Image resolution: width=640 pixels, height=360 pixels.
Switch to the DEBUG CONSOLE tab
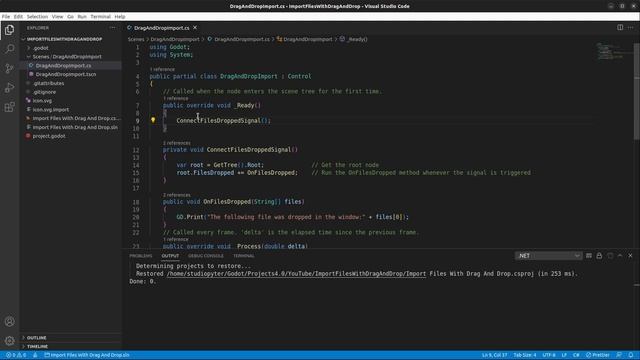click(x=206, y=256)
